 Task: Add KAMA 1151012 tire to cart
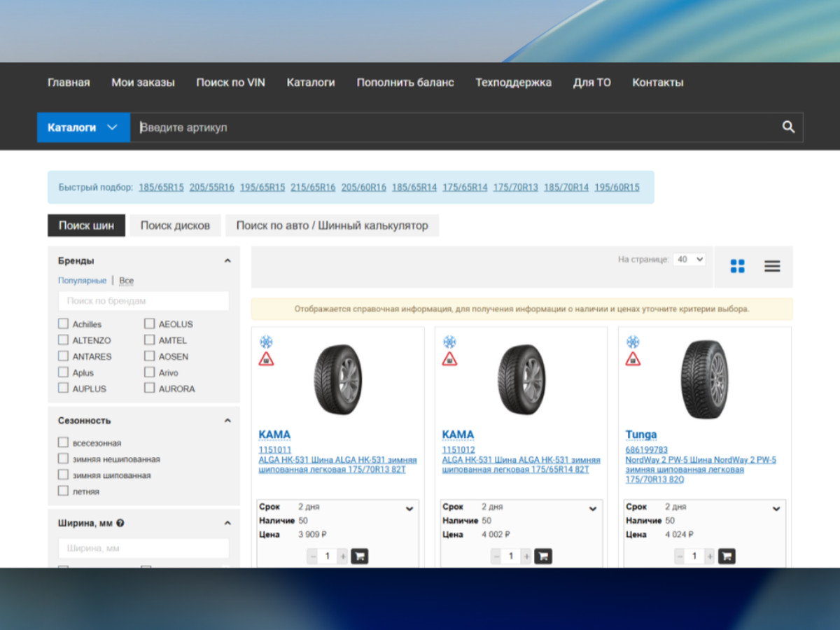(543, 556)
